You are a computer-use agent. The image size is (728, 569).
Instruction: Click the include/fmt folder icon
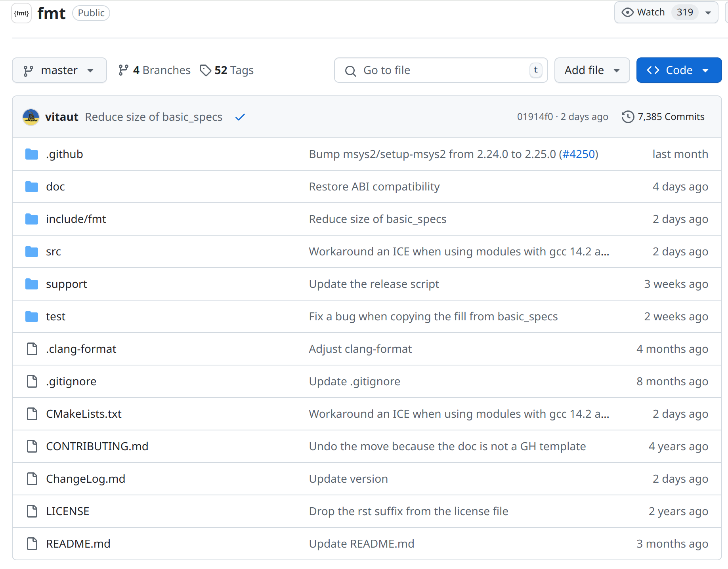(32, 219)
